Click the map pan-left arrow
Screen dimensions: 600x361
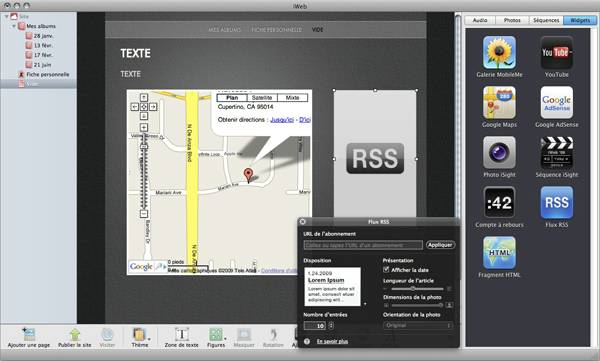click(135, 107)
